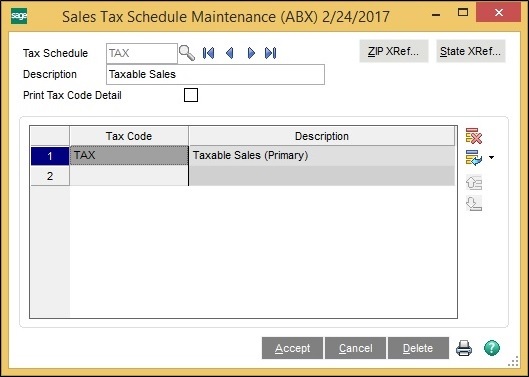Go to the next tax schedule record
The image size is (529, 377).
[x=251, y=53]
